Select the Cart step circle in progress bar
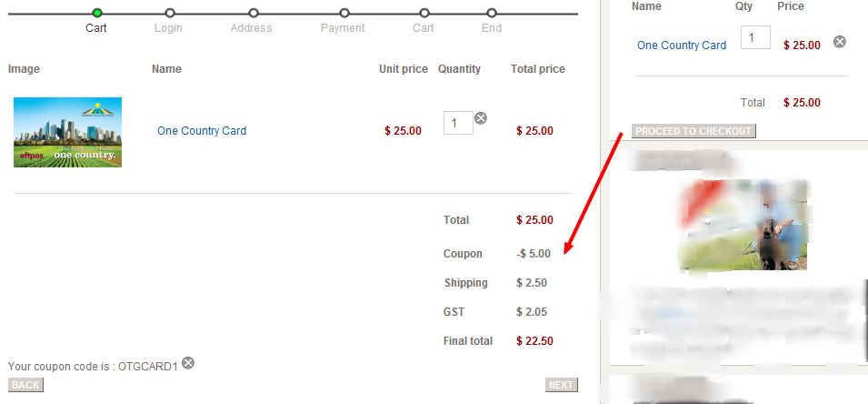This screenshot has width=868, height=404. tap(97, 13)
